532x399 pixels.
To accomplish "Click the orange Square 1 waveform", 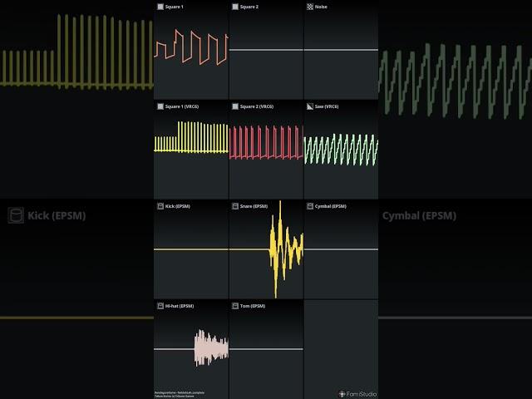I will pyautogui.click(x=191, y=47).
